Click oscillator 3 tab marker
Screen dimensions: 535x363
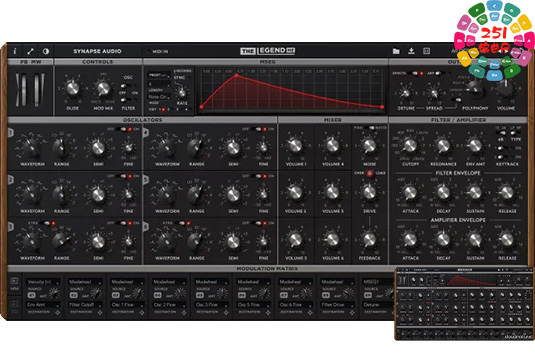pos(11,226)
